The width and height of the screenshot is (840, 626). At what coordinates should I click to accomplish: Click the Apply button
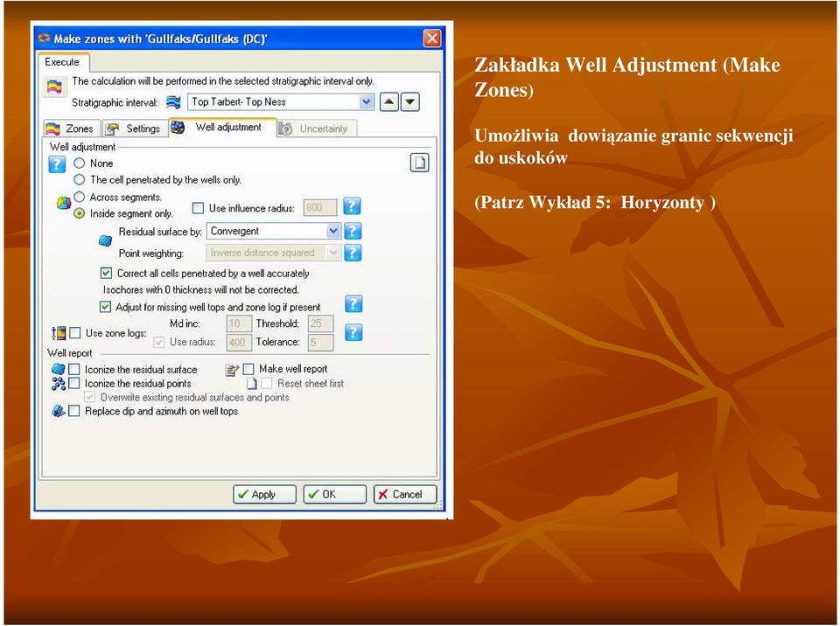264,494
